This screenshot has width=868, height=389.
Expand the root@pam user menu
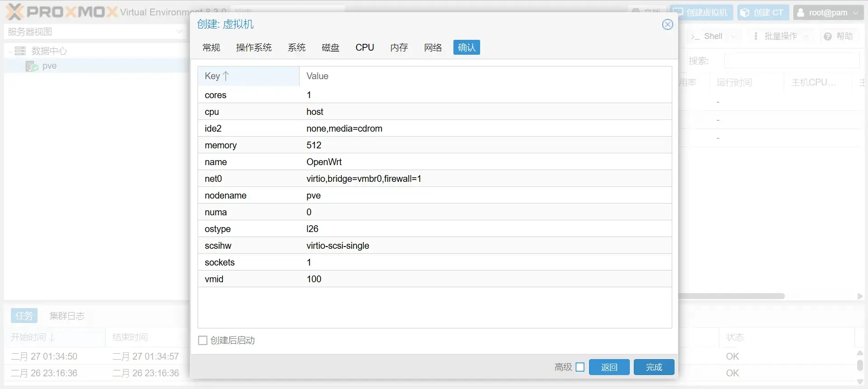point(855,13)
